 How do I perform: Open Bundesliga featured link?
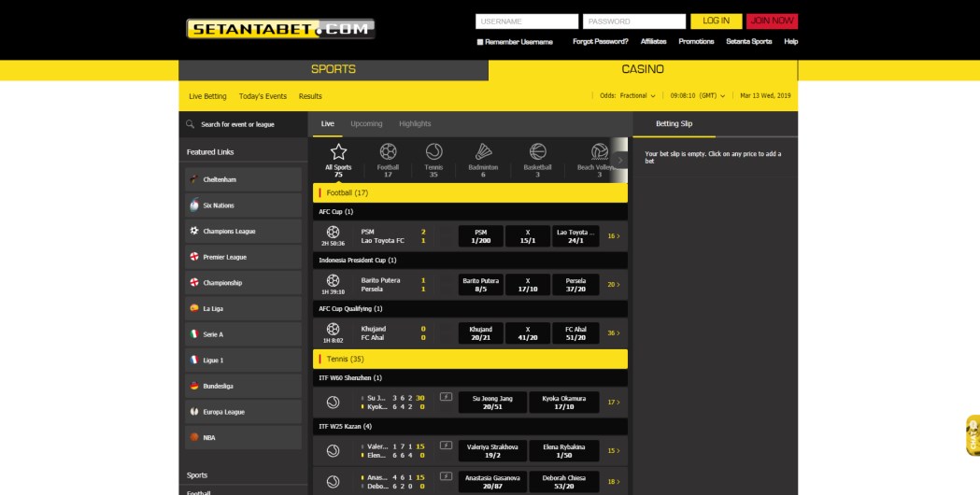coord(243,387)
